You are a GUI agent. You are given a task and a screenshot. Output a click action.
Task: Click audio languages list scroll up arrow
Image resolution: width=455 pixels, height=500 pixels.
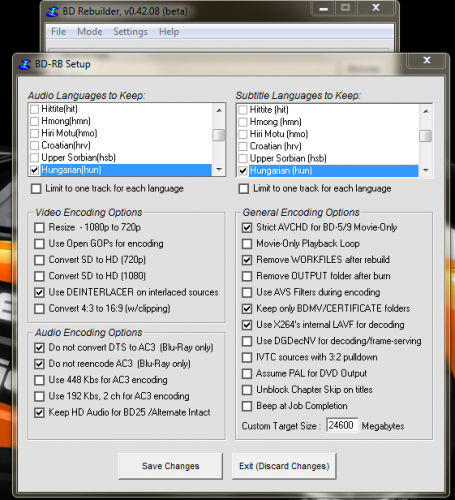pos(219,110)
